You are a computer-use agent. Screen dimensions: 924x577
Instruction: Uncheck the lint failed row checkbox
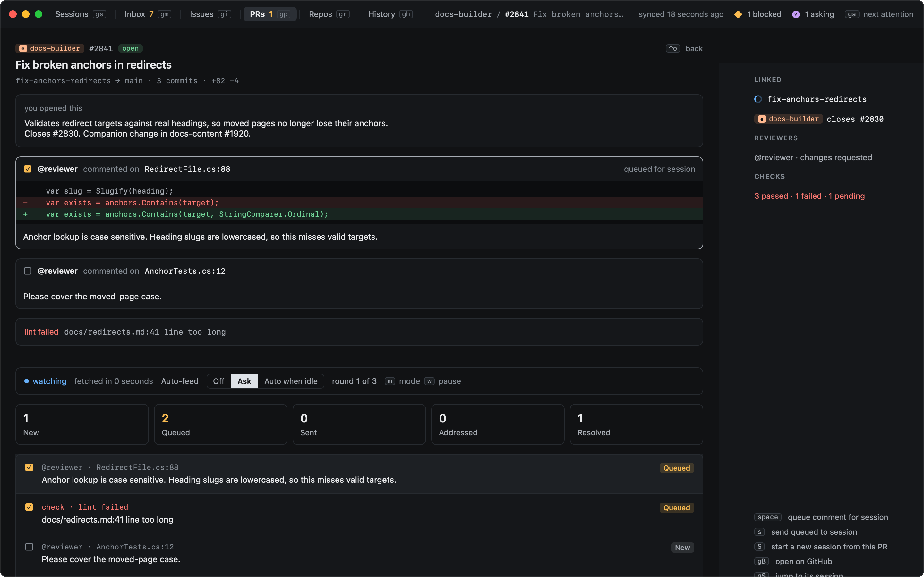[29, 507]
